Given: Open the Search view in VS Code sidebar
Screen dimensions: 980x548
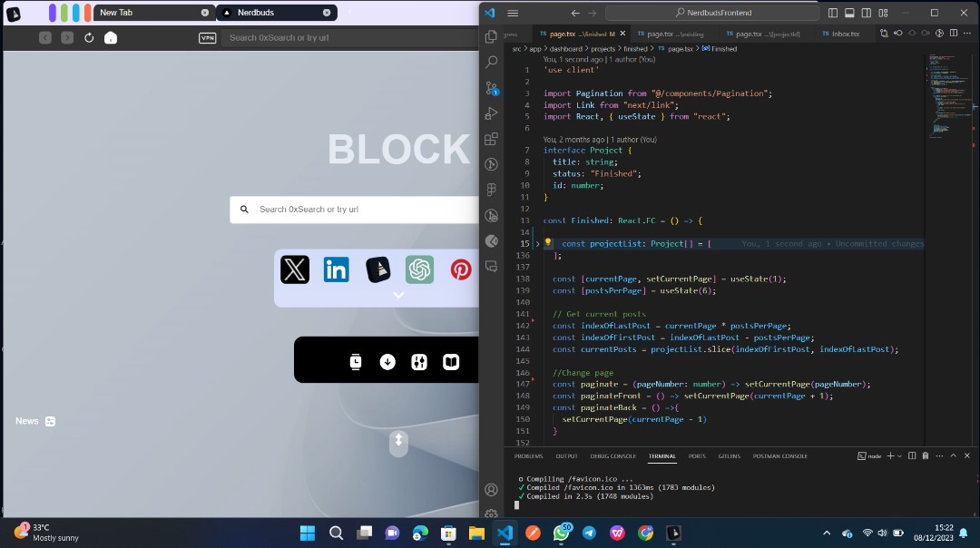Looking at the screenshot, I should tap(491, 62).
